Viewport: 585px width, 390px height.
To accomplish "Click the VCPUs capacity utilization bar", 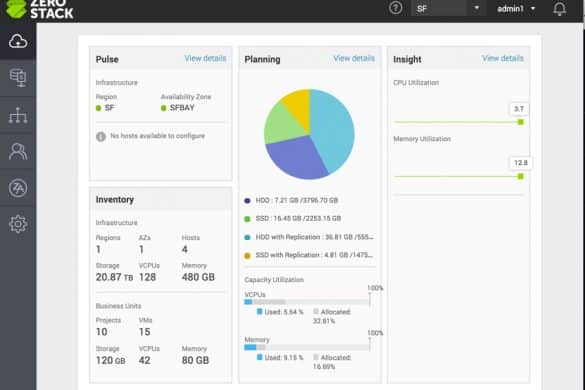I will [307, 302].
